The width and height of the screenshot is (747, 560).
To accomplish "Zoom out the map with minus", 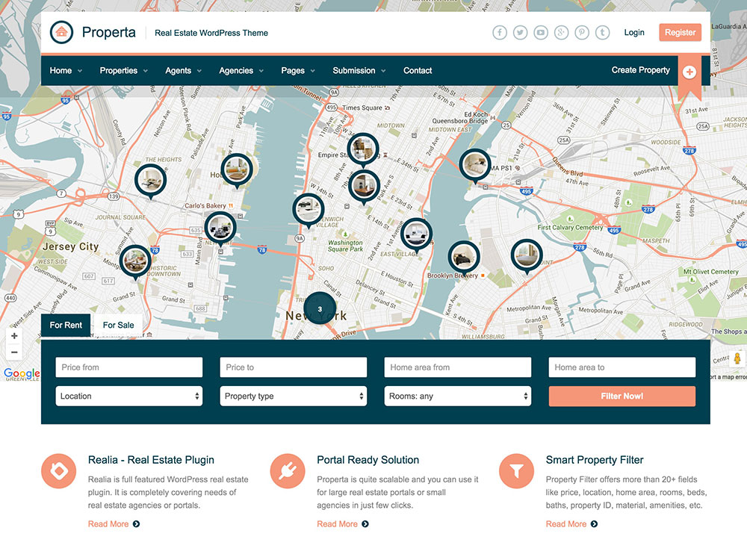I will (x=14, y=352).
